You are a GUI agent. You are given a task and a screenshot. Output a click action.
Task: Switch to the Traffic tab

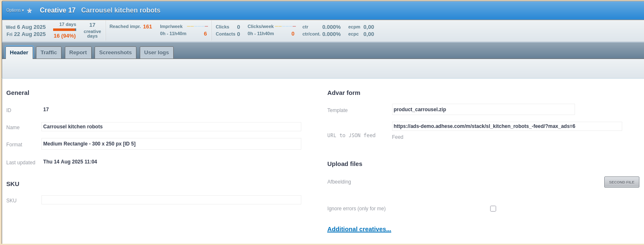tap(49, 53)
